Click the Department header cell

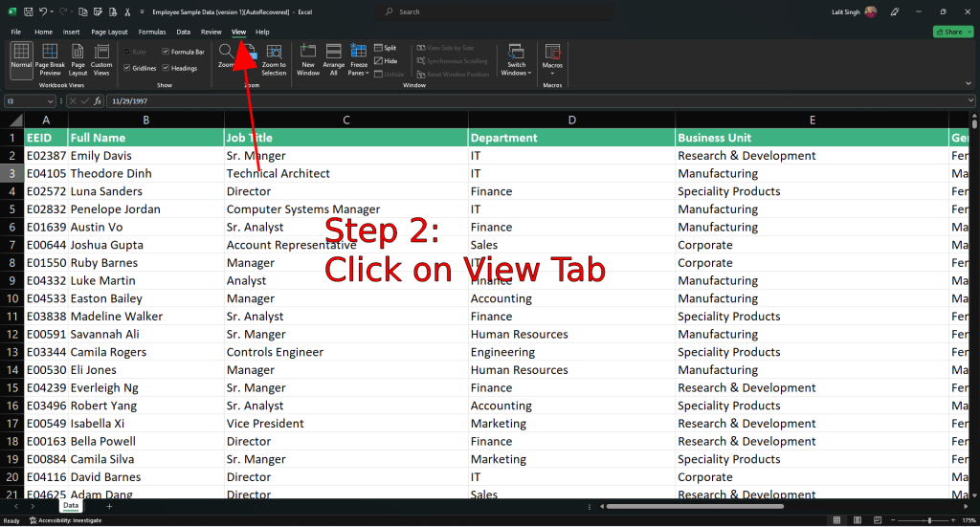(x=571, y=138)
